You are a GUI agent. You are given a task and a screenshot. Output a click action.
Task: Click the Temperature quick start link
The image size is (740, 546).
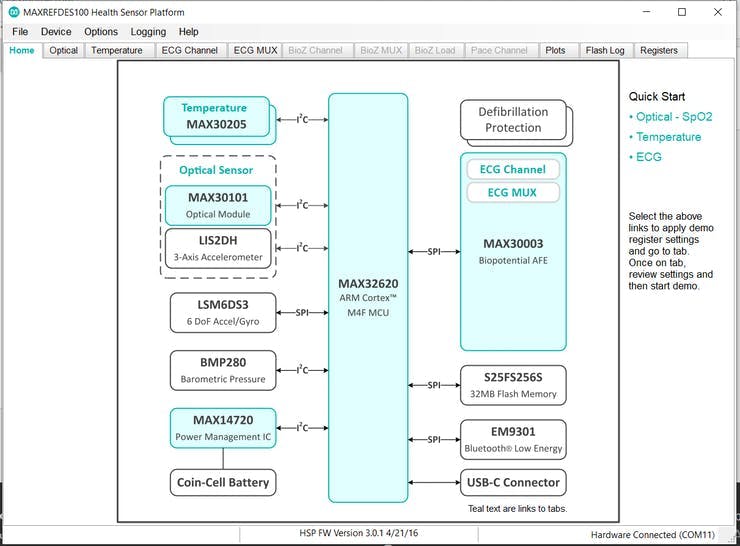tap(668, 137)
